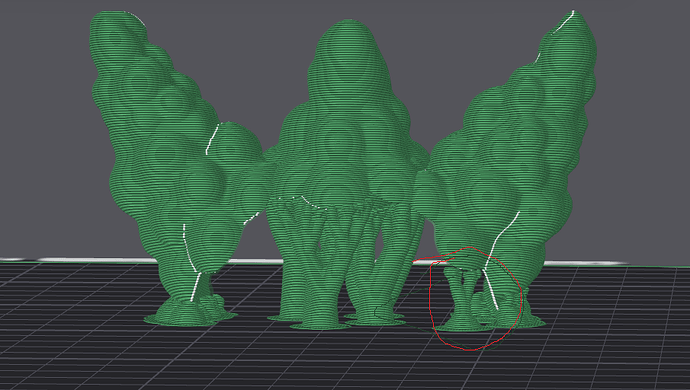Click the white seam at left model's tip

click(136, 18)
